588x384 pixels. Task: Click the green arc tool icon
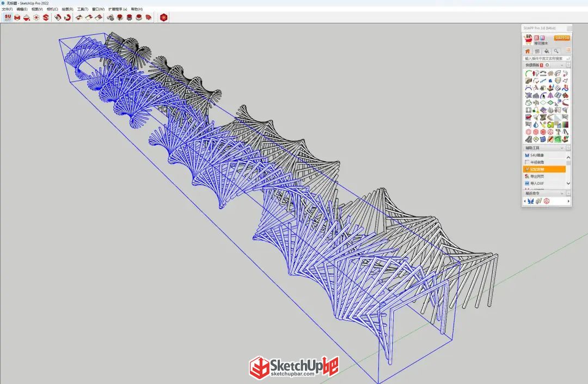point(528,73)
